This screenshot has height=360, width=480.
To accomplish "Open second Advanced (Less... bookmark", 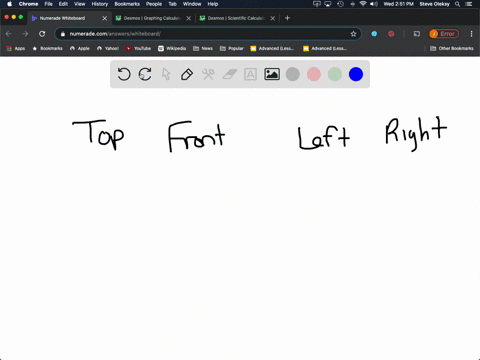I will coord(325,48).
